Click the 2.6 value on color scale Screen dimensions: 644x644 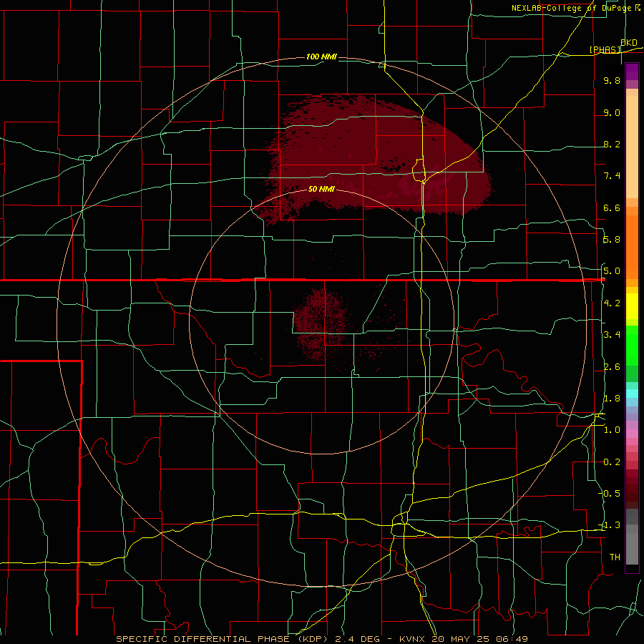tap(612, 367)
